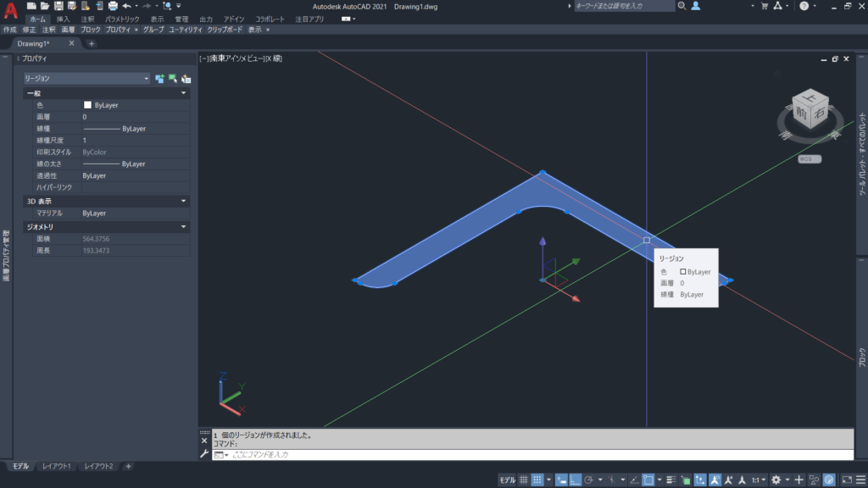Collapse the 一般 section in Properties
The height and width of the screenshot is (488, 868).
tap(183, 93)
